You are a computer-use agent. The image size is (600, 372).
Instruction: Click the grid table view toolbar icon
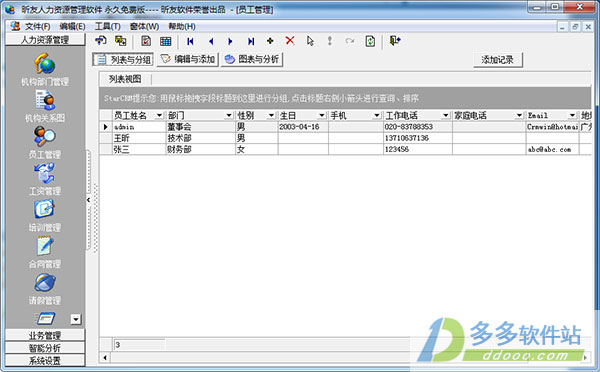(x=165, y=41)
